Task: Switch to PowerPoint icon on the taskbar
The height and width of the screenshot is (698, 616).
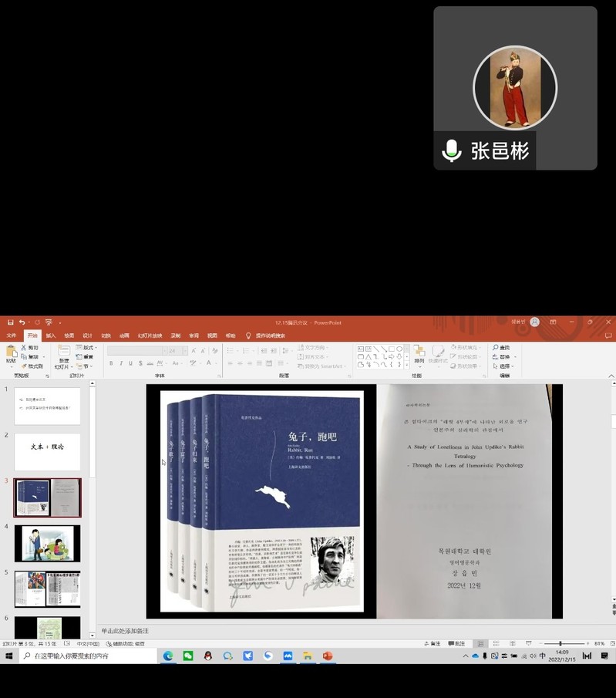Action: [328, 656]
